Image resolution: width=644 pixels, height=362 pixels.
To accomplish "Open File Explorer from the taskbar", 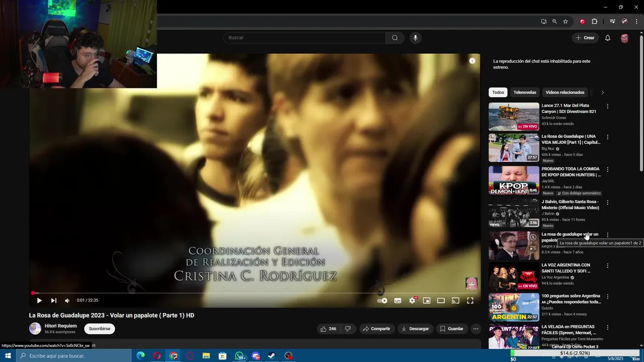I will pos(206,356).
